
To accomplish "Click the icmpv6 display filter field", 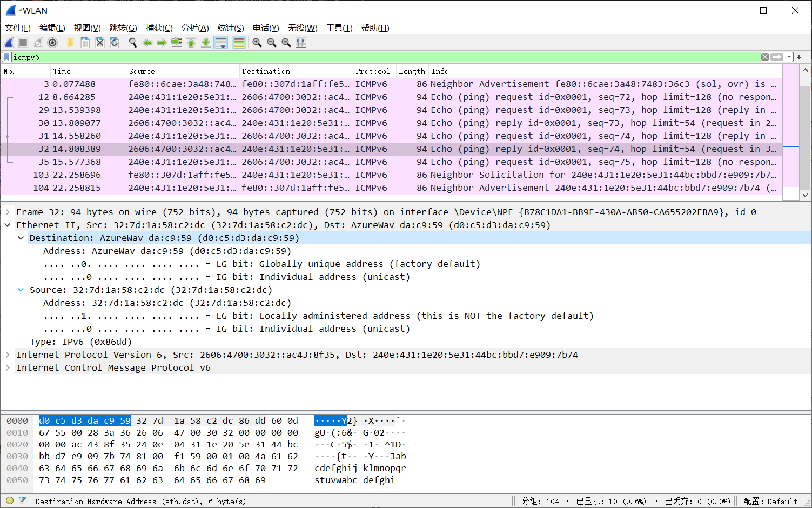I will (386, 57).
